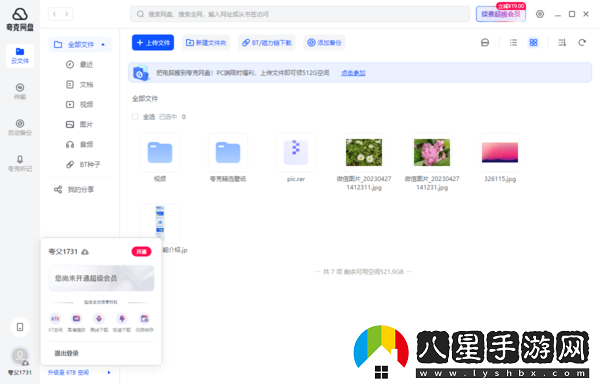Click the red 开通 badge in popup
The width and height of the screenshot is (600, 384).
(142, 252)
